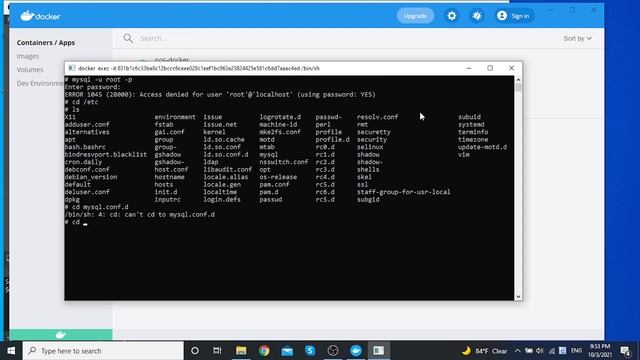Click the whale status icon at sidebar bottom
640x360 pixels.
(x=61, y=335)
